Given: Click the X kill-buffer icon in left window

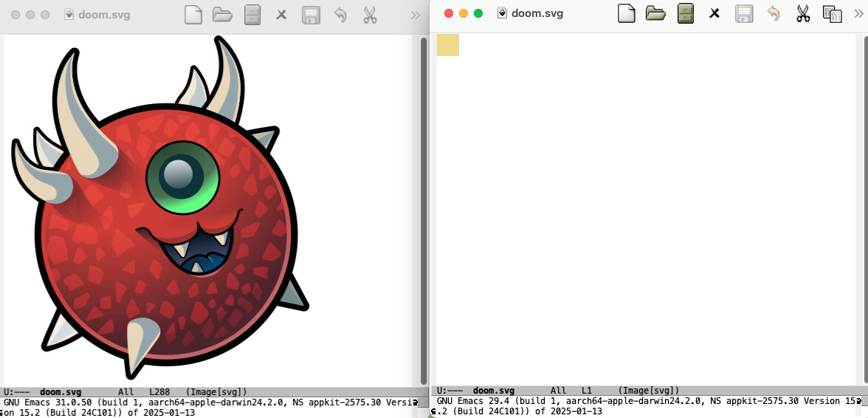Looking at the screenshot, I should click(281, 15).
